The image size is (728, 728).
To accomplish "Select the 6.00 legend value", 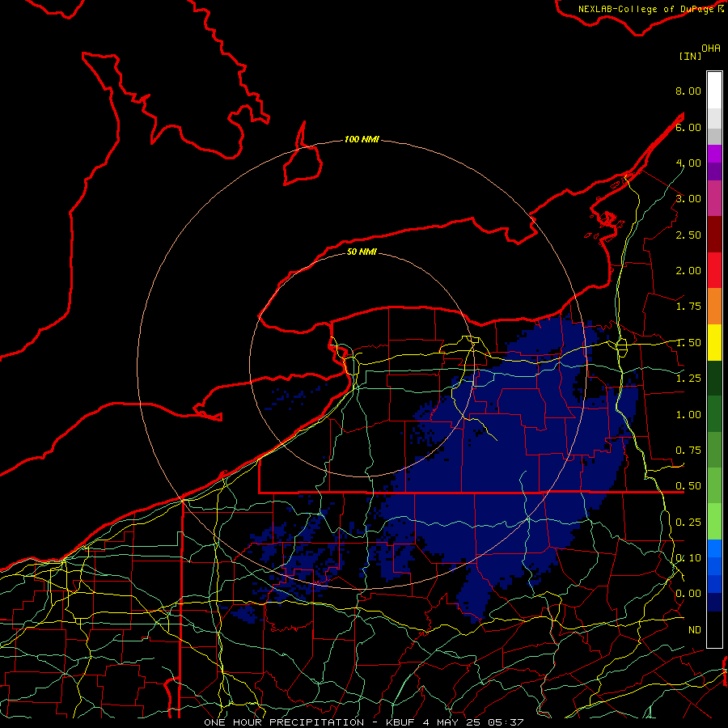I will click(688, 127).
